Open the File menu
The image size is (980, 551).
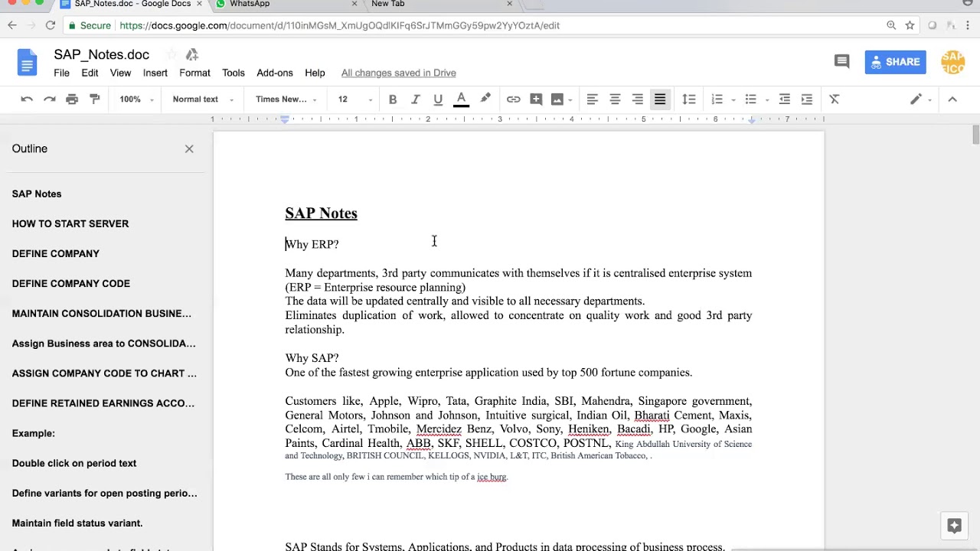(x=61, y=73)
